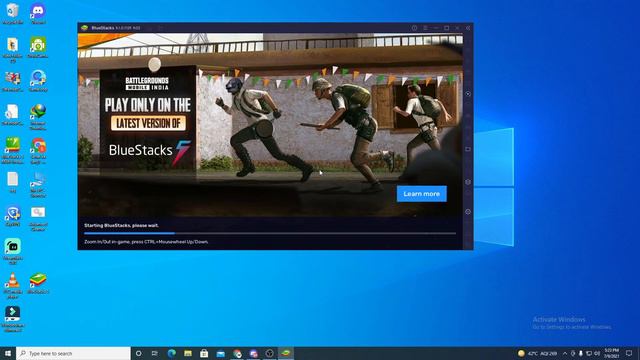Open the This PC shortcut desktop icon
640x360 pixels.
pos(38,184)
